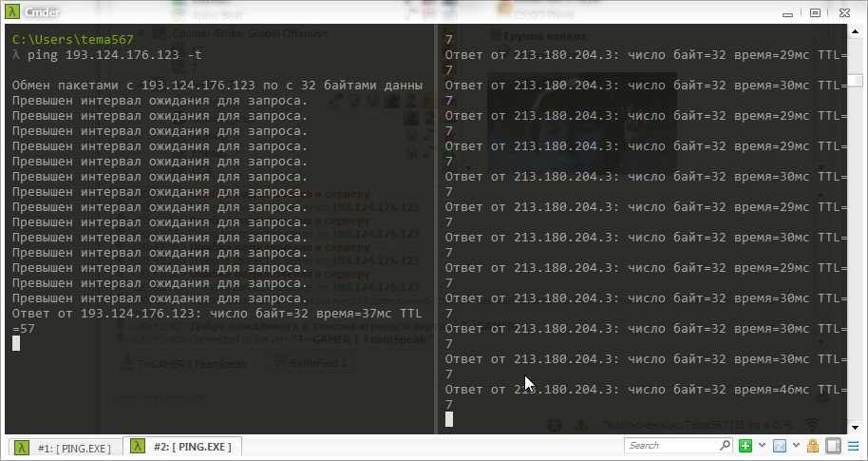Maximize the Cmder window

[x=815, y=11]
